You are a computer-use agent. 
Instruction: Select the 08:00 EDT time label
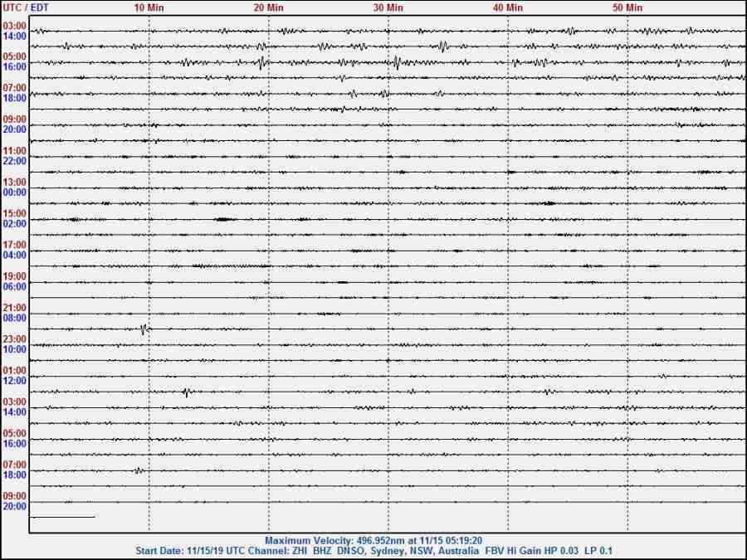(14, 318)
